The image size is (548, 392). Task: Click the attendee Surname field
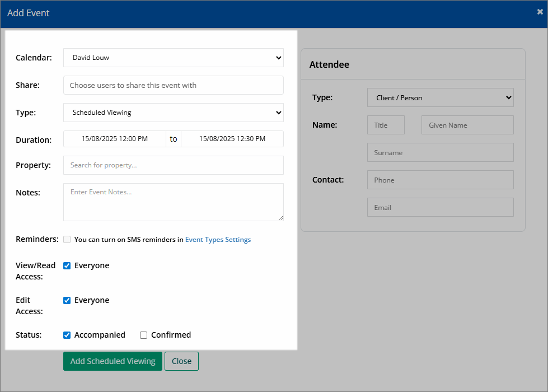pyautogui.click(x=441, y=152)
